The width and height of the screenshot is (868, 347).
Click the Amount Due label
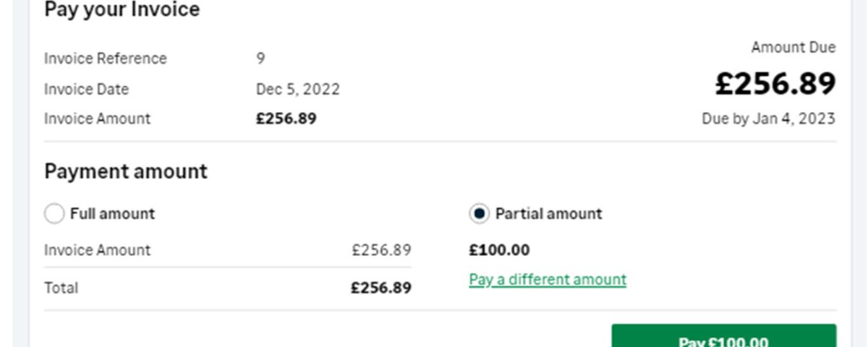click(x=793, y=48)
